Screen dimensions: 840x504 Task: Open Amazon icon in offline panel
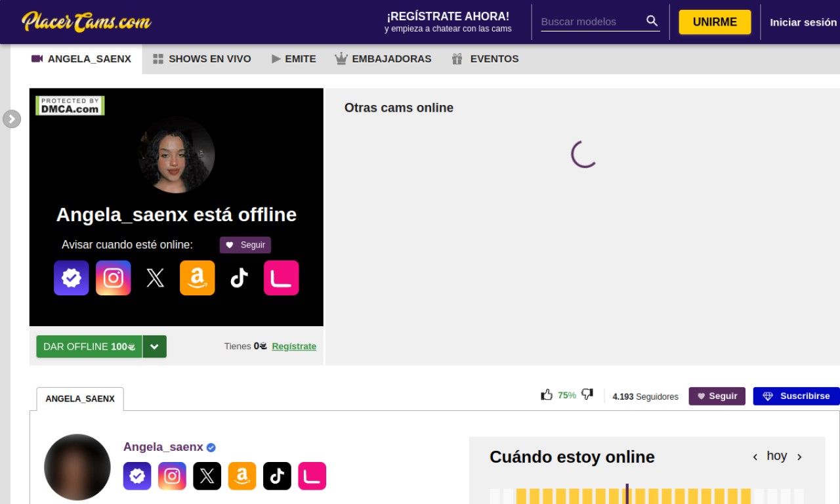tap(198, 278)
